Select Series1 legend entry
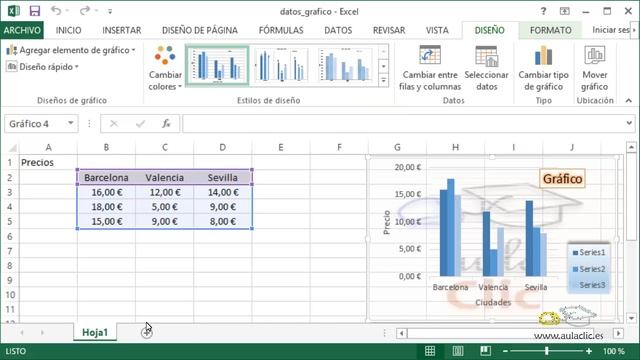 coord(589,253)
